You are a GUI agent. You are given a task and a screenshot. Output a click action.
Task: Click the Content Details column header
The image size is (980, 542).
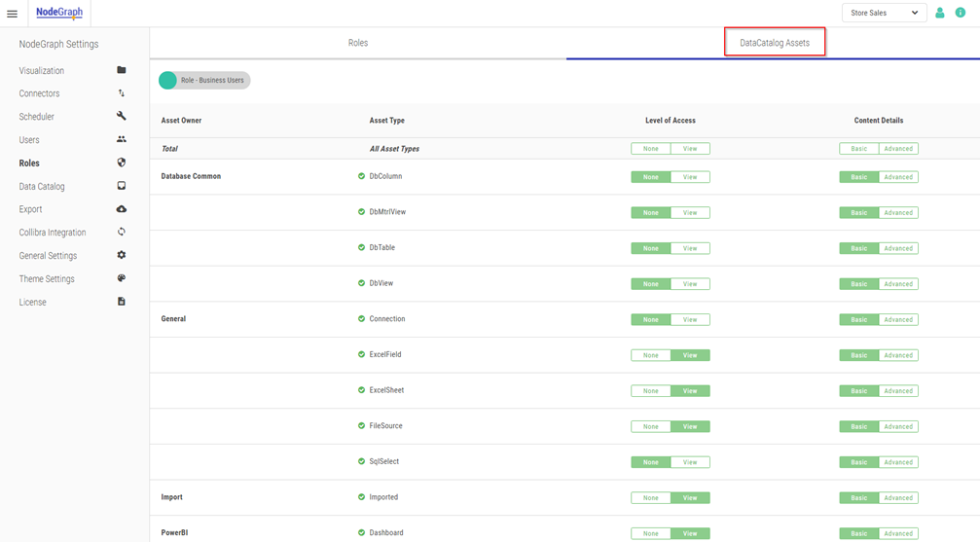(879, 120)
